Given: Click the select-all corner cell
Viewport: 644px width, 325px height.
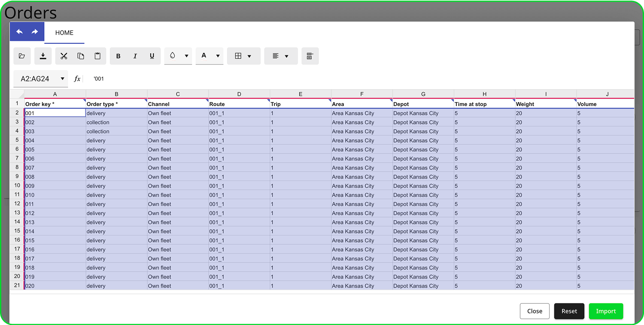Looking at the screenshot, I should [x=17, y=94].
